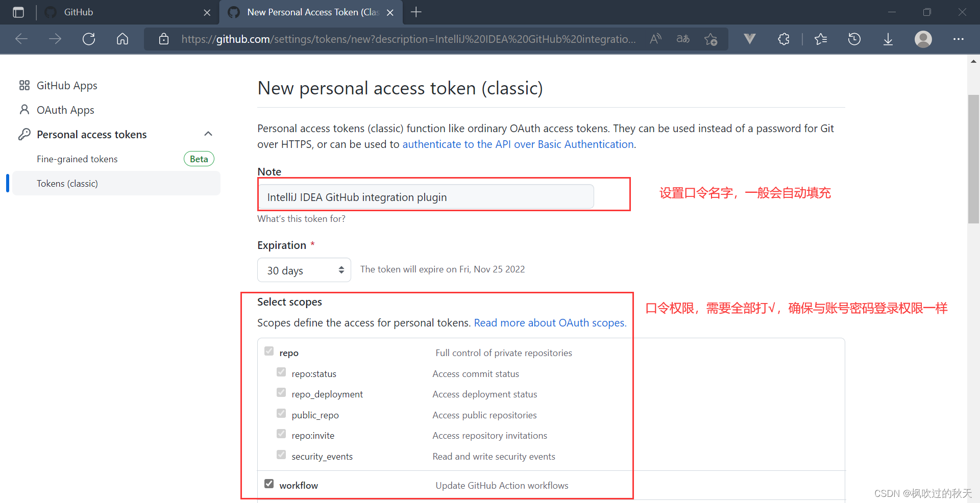Click the 'Full control of private repositories' text
The width and height of the screenshot is (980, 503).
click(x=504, y=353)
